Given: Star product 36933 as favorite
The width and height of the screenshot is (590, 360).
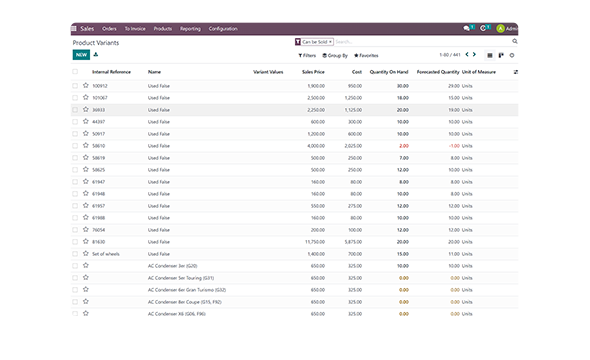Looking at the screenshot, I should pos(86,109).
